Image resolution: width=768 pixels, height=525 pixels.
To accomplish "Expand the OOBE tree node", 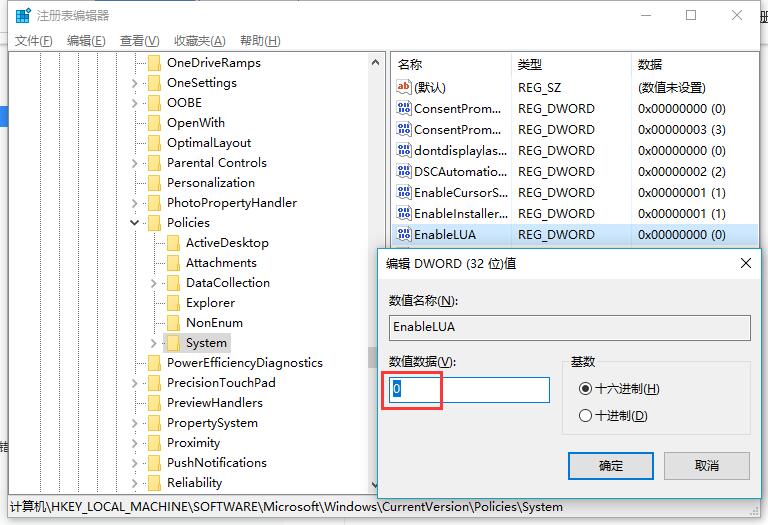I will pos(135,103).
